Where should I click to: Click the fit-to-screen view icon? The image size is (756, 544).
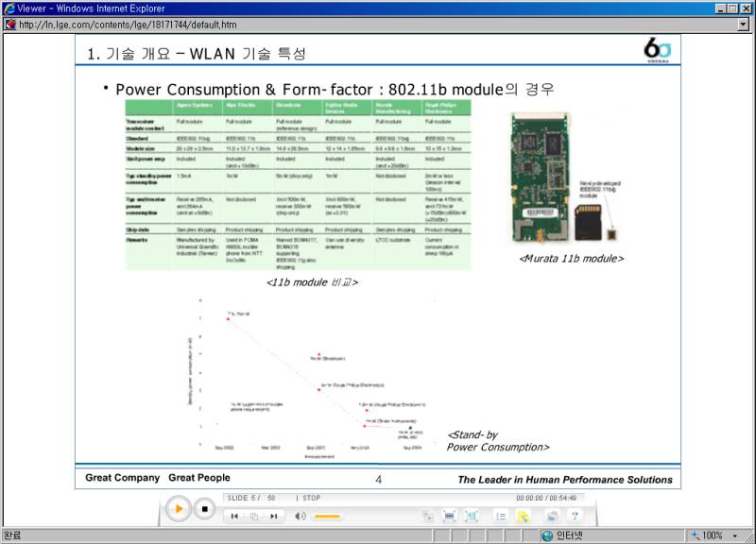click(x=450, y=517)
